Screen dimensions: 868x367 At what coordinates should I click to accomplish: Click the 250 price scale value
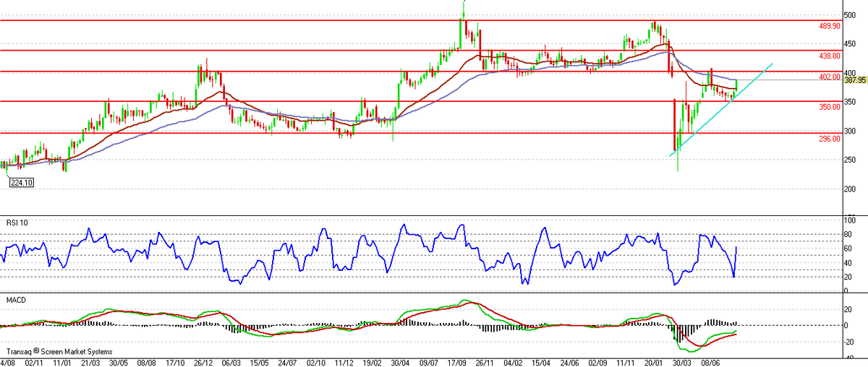click(851, 160)
